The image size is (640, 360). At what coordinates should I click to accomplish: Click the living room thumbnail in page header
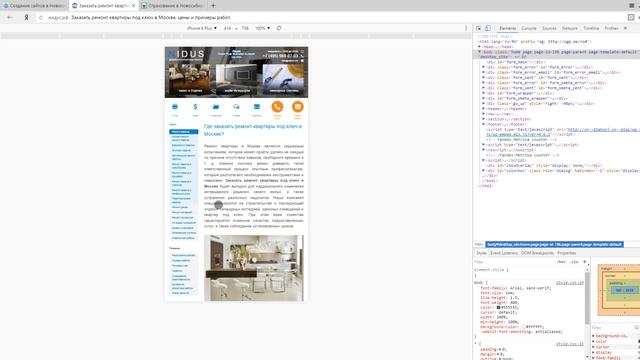click(189, 78)
